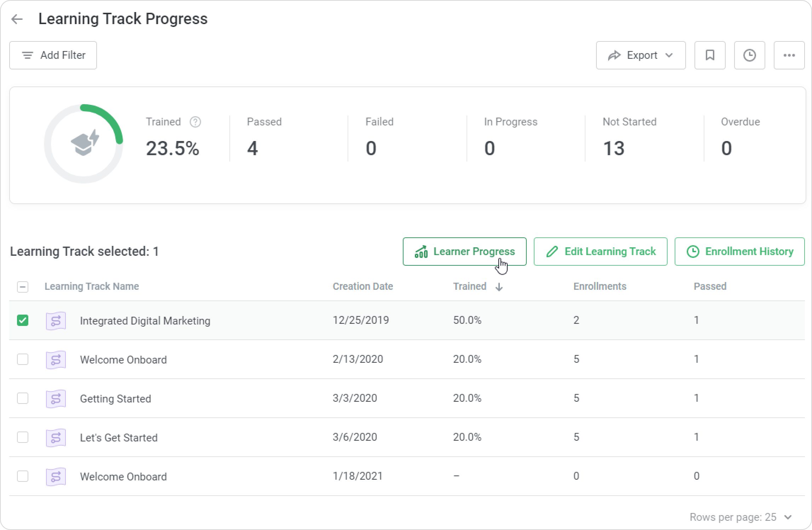Open the Enrollment History view
Image resolution: width=812 pixels, height=530 pixels.
pos(739,252)
